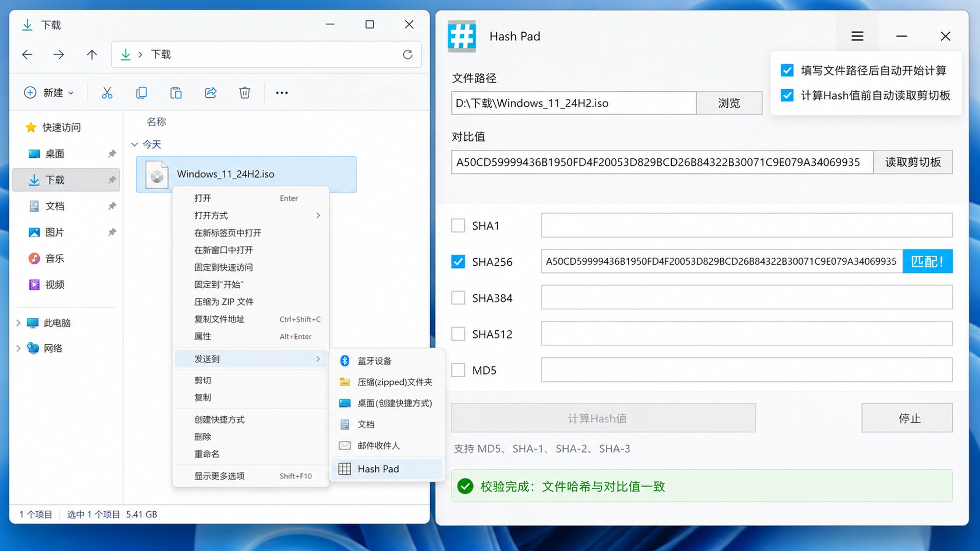
Task: Refresh the Explorer address bar
Action: point(407,55)
